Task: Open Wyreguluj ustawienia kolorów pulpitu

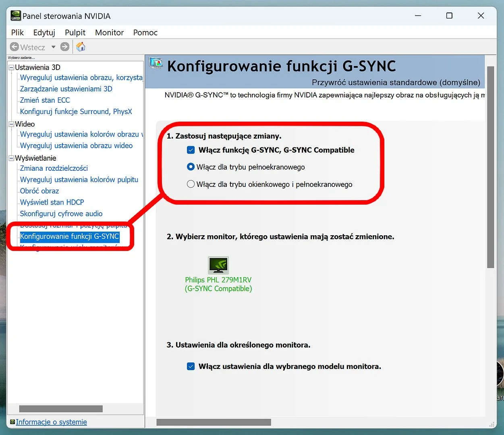Action: [x=79, y=179]
